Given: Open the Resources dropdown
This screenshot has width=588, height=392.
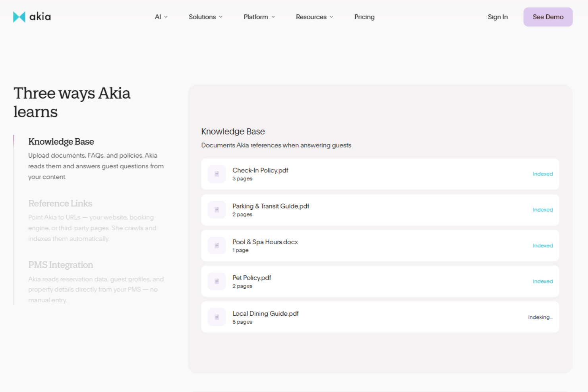Looking at the screenshot, I should click(314, 17).
